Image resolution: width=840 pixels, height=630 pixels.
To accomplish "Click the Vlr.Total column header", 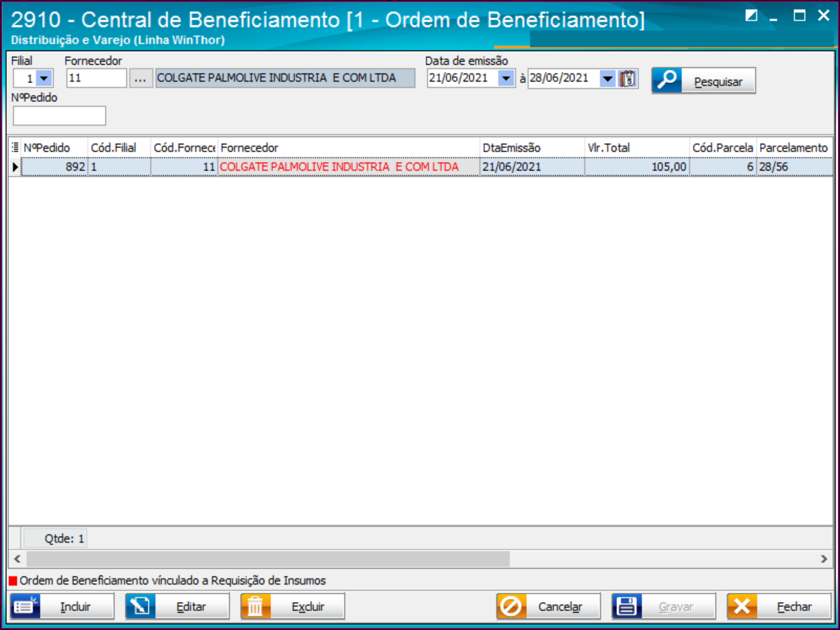I will pos(637,148).
